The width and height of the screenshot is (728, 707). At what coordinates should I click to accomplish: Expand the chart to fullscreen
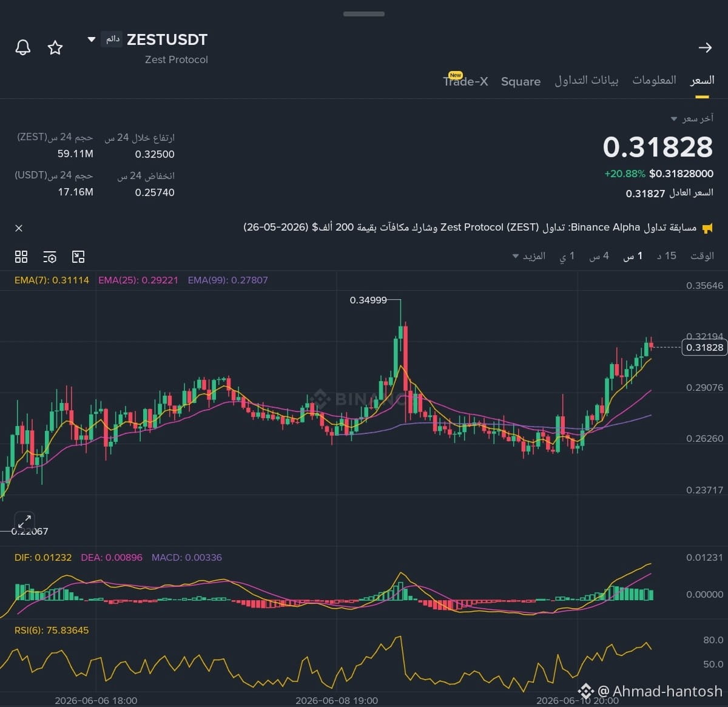pyautogui.click(x=24, y=521)
